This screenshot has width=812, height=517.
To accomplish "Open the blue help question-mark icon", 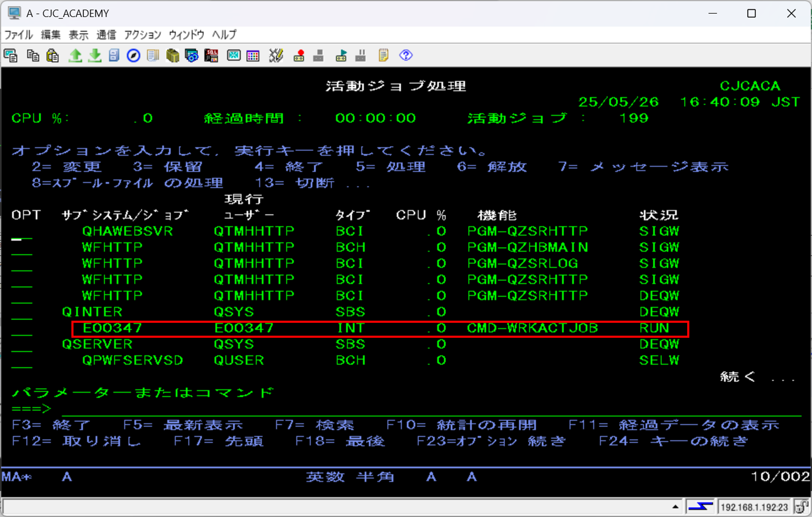I will 406,55.
